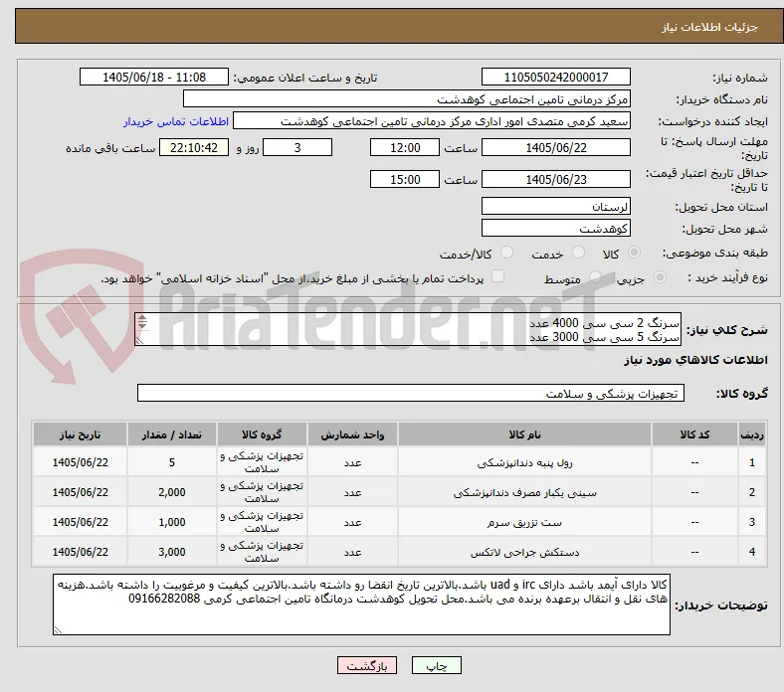Click the delivery province field لرستان

click(x=555, y=206)
